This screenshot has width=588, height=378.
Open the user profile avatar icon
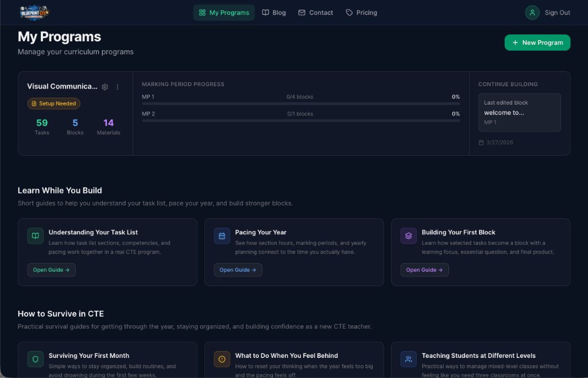tap(532, 13)
